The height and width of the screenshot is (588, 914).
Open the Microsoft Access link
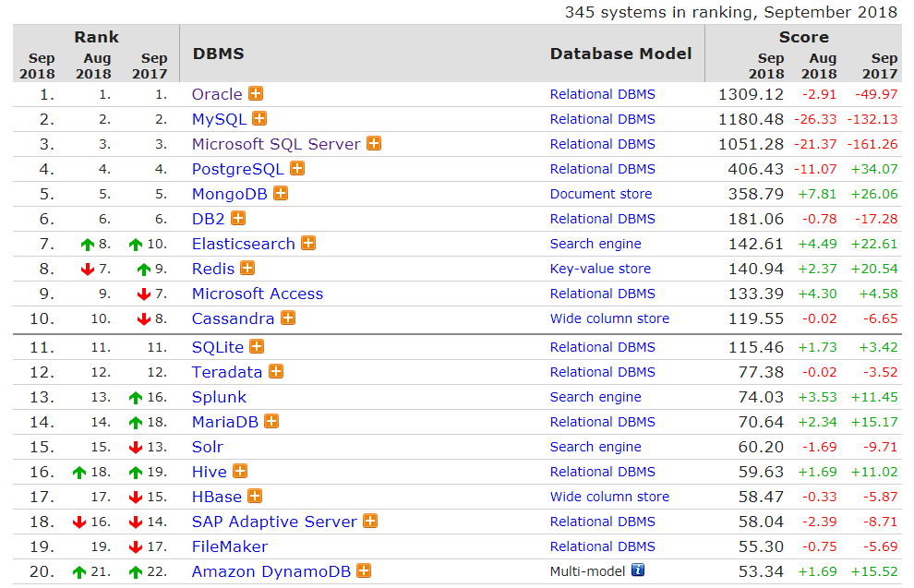(258, 294)
